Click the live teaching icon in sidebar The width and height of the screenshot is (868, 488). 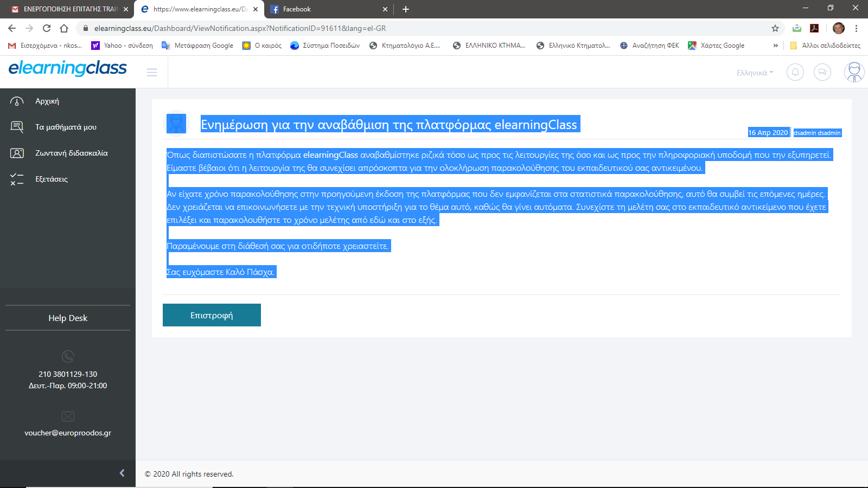coord(17,153)
